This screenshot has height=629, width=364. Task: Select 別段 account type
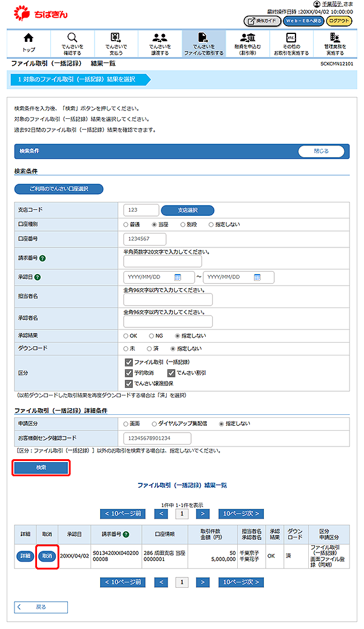point(183,224)
